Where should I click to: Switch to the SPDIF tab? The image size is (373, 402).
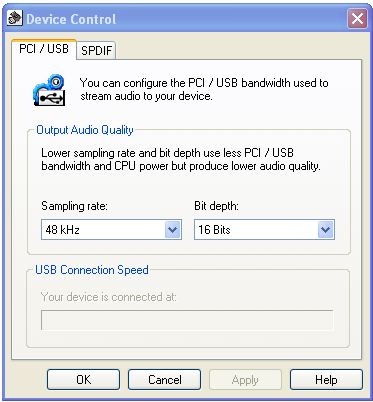point(96,51)
